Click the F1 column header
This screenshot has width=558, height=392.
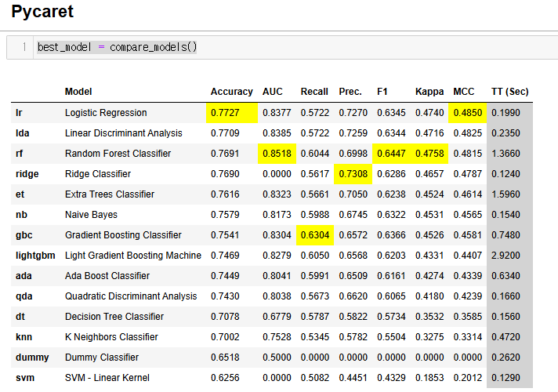pos(382,92)
